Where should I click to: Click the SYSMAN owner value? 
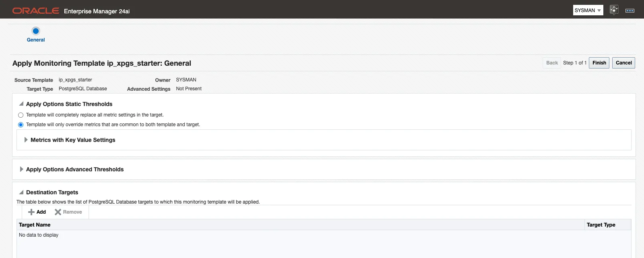coord(186,80)
